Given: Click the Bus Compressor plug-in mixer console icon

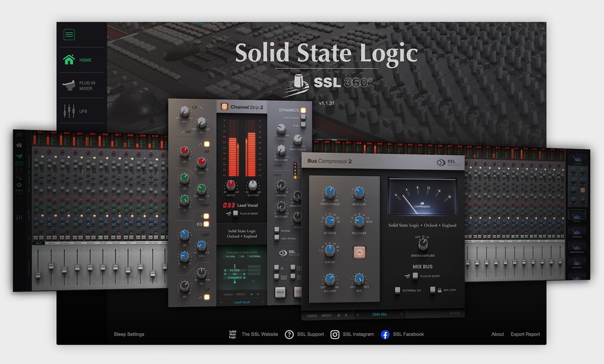Looking at the screenshot, I should [407, 276].
